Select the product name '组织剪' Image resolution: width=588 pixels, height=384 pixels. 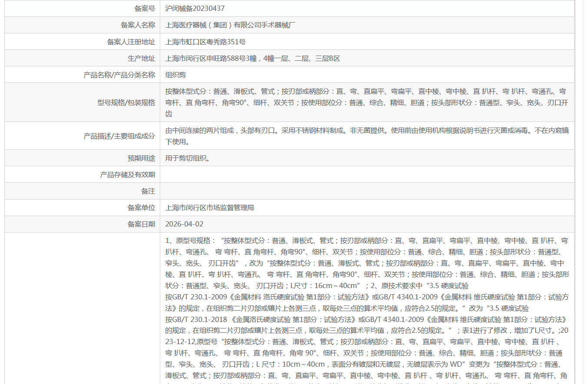point(175,75)
